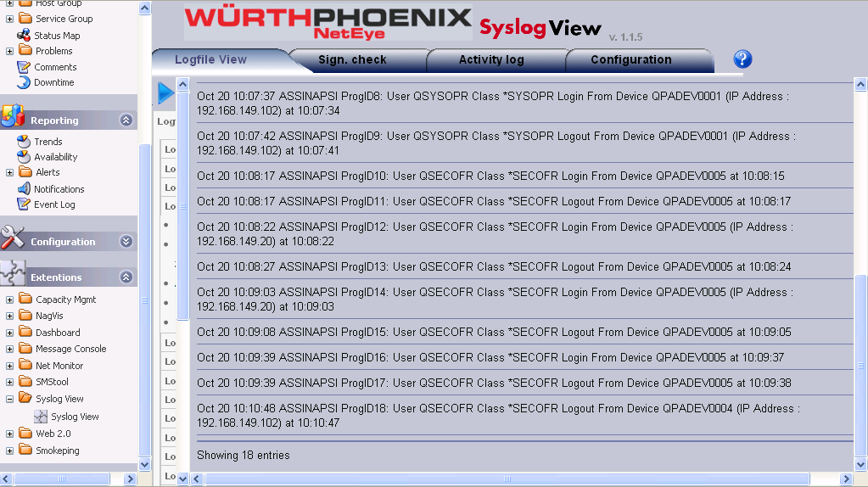Click the Event Log icon
The height and width of the screenshot is (487, 868).
click(24, 204)
